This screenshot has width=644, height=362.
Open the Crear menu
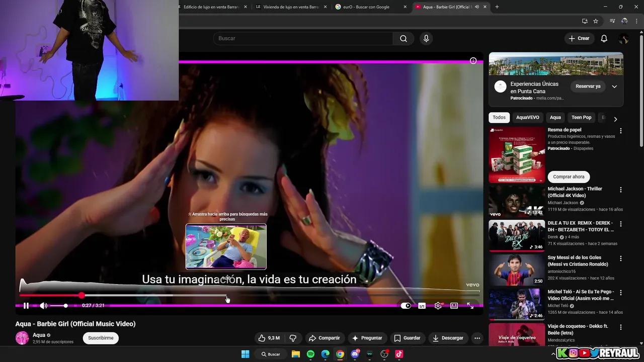(x=579, y=38)
